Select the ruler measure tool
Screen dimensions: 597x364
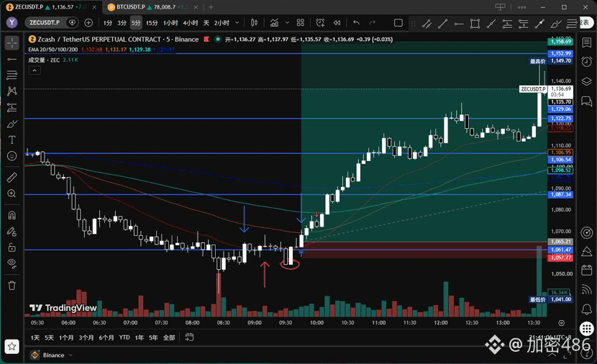click(12, 178)
